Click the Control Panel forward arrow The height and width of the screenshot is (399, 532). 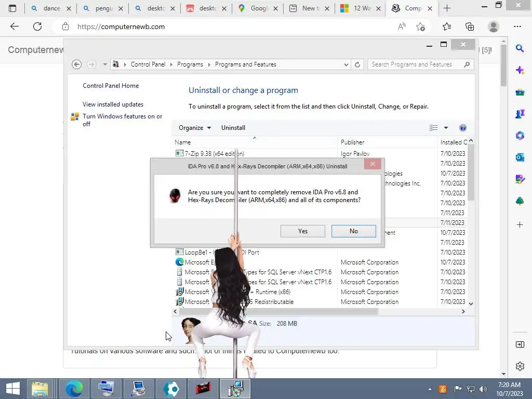pos(91,64)
